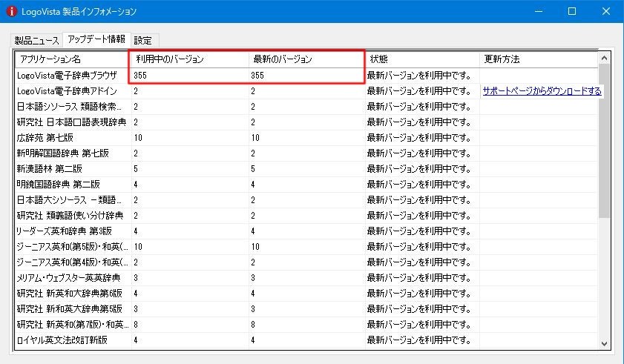Select the ジーニアス英和(第4版)・和英 row
Image resolution: width=624 pixels, height=364 pixels.
coord(306,262)
